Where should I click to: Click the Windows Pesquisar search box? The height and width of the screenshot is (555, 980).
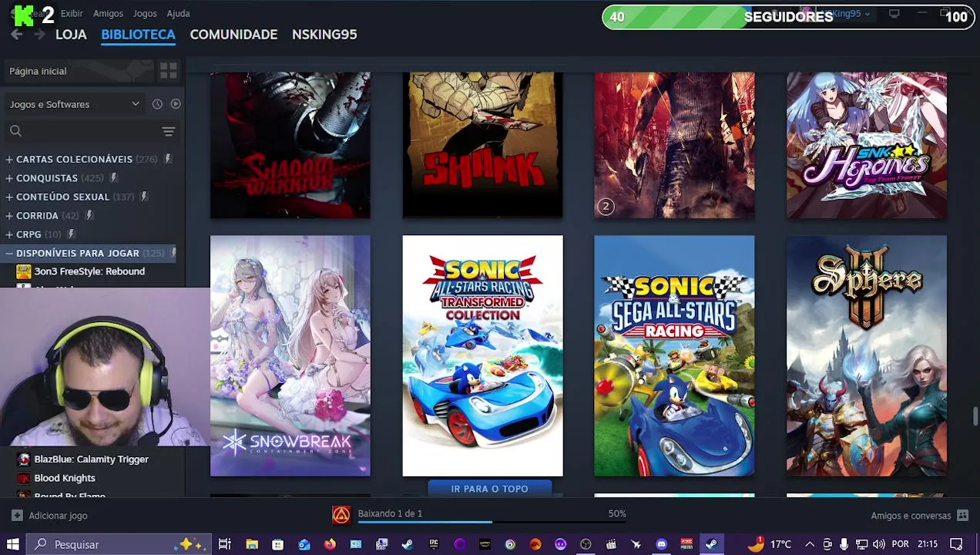pyautogui.click(x=119, y=544)
